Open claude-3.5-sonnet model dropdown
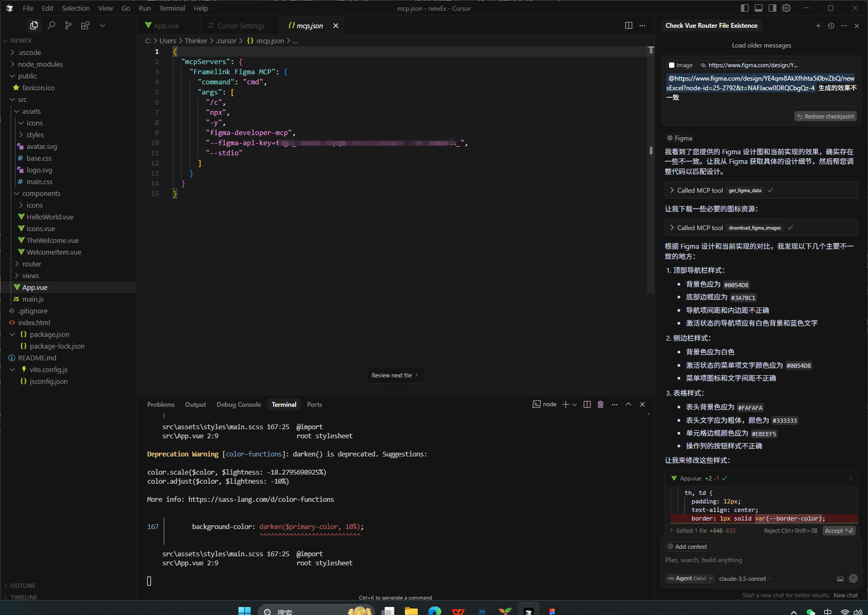The image size is (868, 615). (x=745, y=579)
